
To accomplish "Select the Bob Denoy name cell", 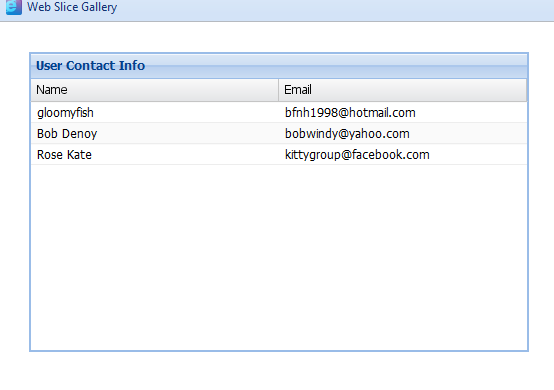I will click(x=155, y=134).
